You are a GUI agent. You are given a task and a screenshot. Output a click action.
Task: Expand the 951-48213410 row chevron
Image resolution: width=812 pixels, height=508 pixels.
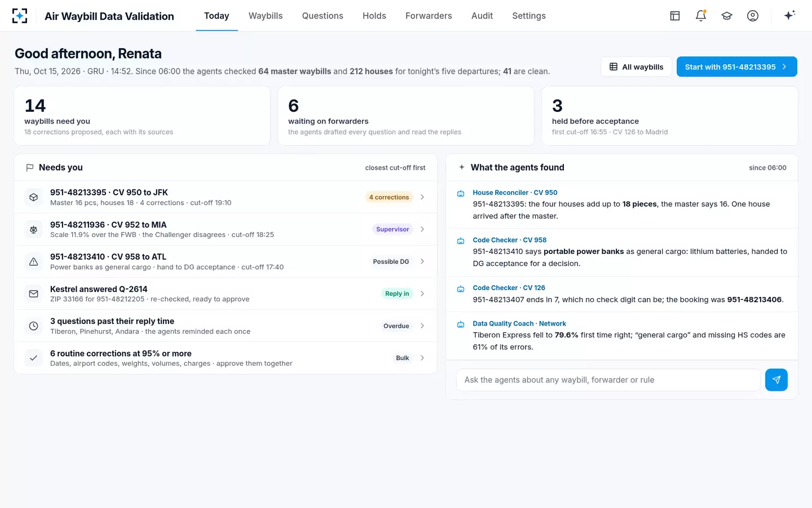pos(422,261)
